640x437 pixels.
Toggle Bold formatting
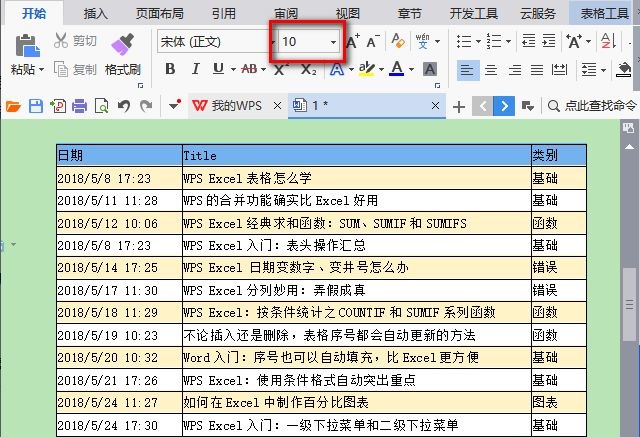[x=169, y=69]
